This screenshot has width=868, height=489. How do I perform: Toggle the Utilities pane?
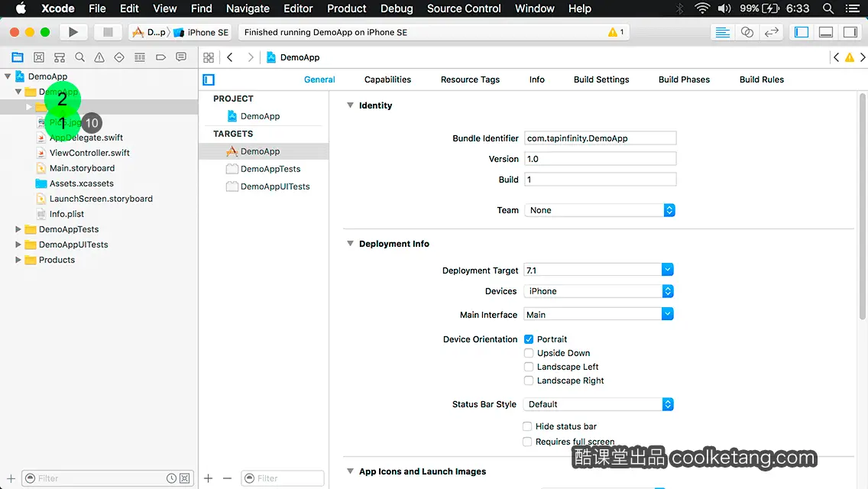pos(850,32)
